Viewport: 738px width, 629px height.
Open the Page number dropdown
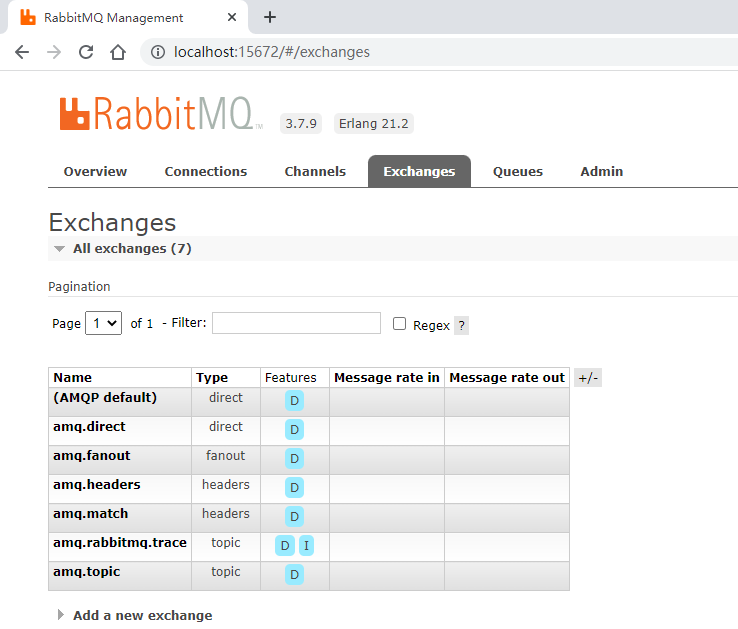104,323
